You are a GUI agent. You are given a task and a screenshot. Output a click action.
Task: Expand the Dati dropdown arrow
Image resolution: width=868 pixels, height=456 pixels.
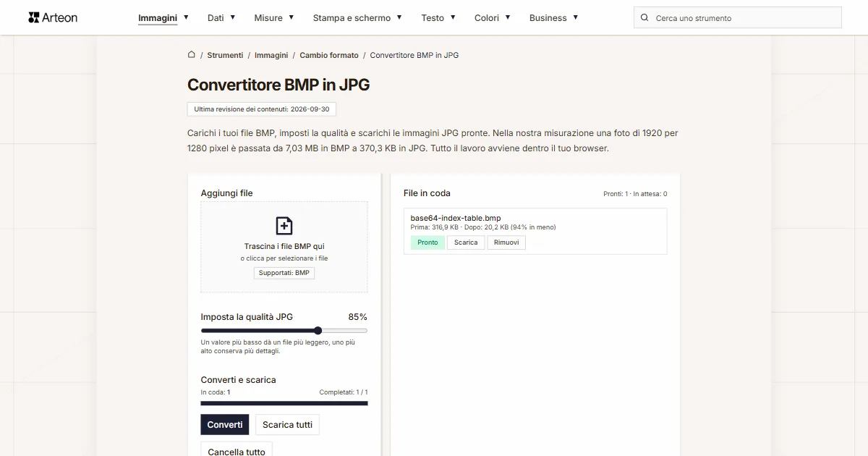pos(232,17)
